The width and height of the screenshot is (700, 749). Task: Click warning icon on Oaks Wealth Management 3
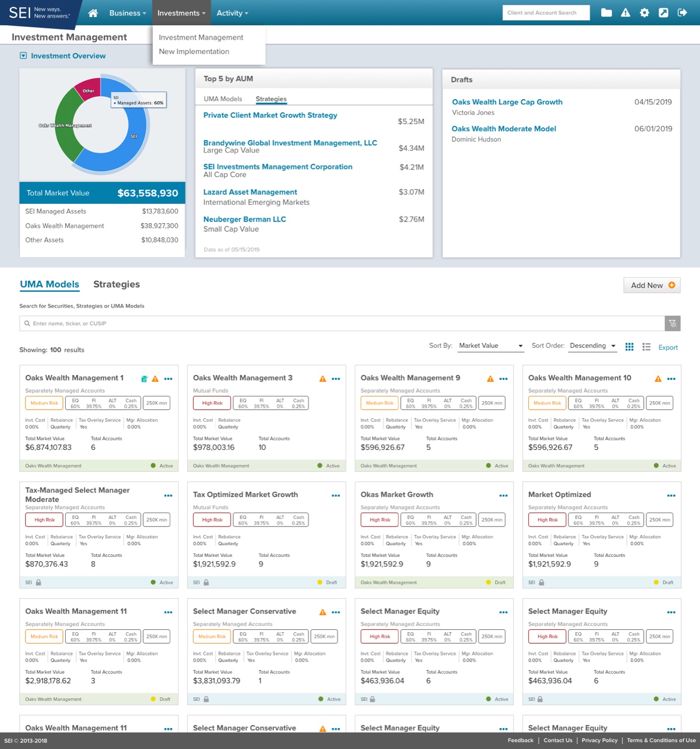point(322,379)
